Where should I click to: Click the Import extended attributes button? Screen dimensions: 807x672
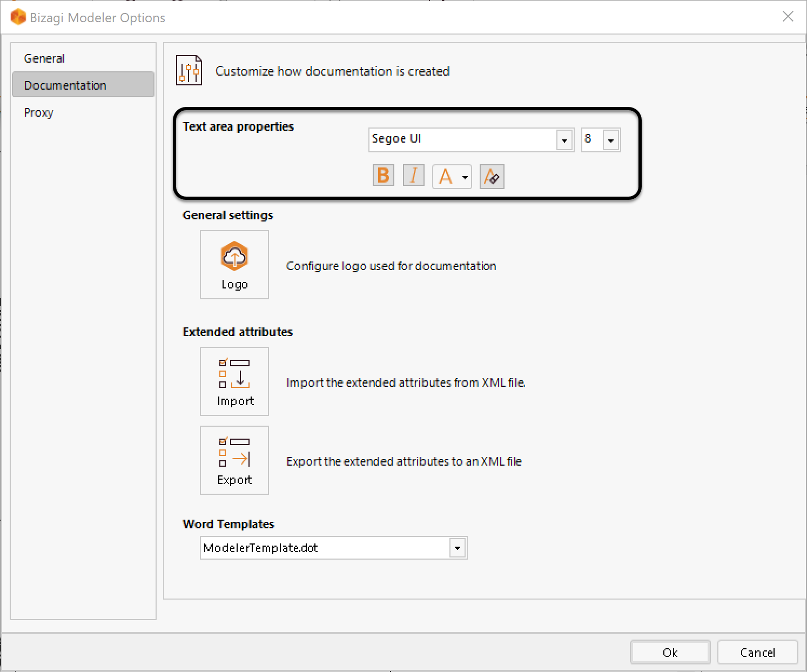coord(234,381)
